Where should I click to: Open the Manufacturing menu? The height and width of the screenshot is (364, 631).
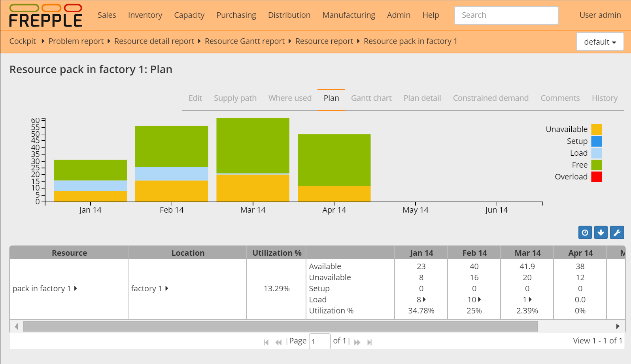tap(349, 15)
